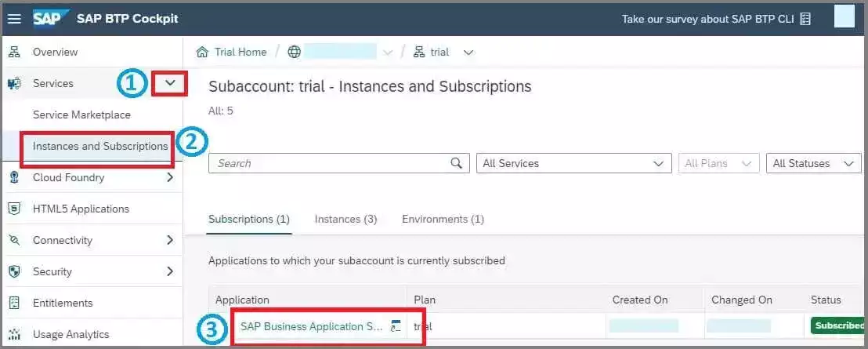
Task: Click the SAP BTP Cockpit title
Action: 128,18
